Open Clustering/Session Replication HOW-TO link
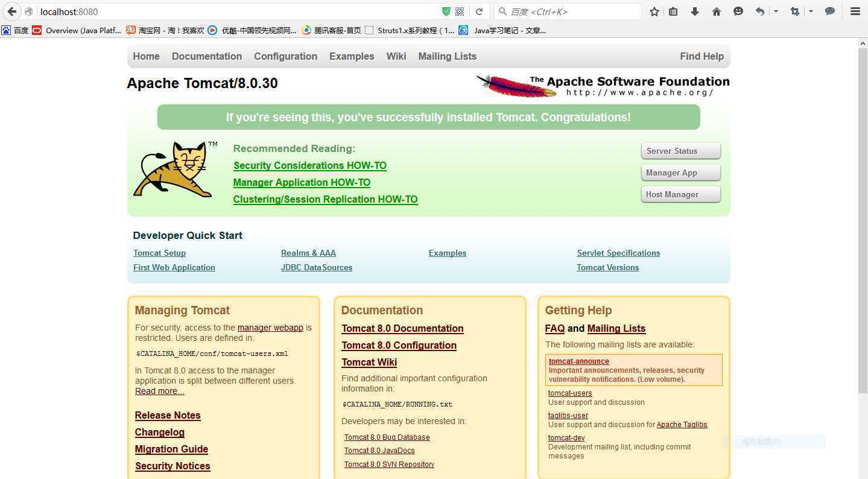Viewport: 868px width, 479px height. pos(325,199)
